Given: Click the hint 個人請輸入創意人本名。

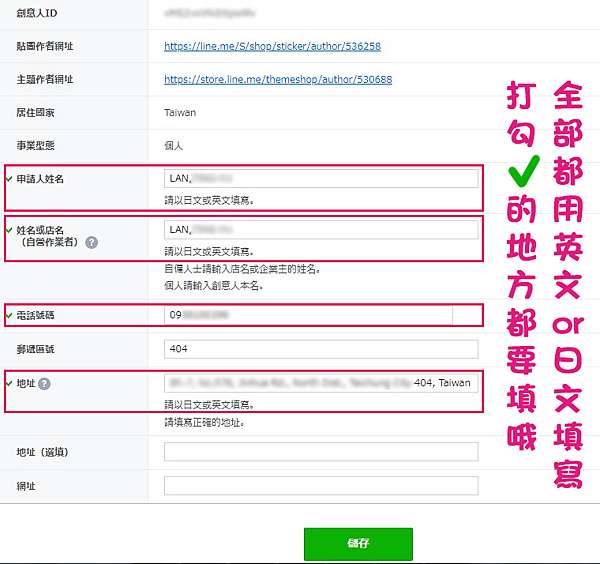Looking at the screenshot, I should pyautogui.click(x=214, y=286).
